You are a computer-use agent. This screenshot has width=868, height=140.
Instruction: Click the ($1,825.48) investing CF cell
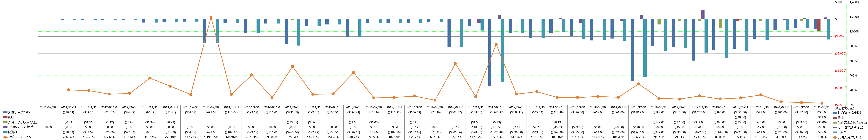tap(496, 132)
